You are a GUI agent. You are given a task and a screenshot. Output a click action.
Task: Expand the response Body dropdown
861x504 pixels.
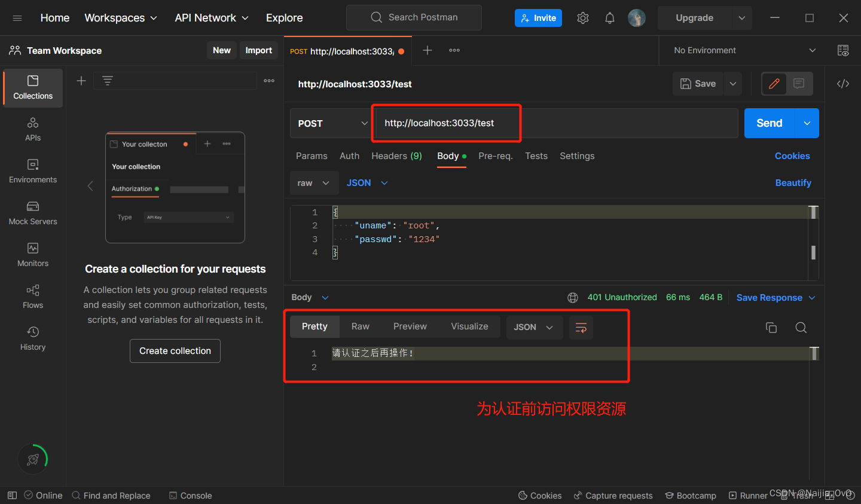click(x=310, y=298)
